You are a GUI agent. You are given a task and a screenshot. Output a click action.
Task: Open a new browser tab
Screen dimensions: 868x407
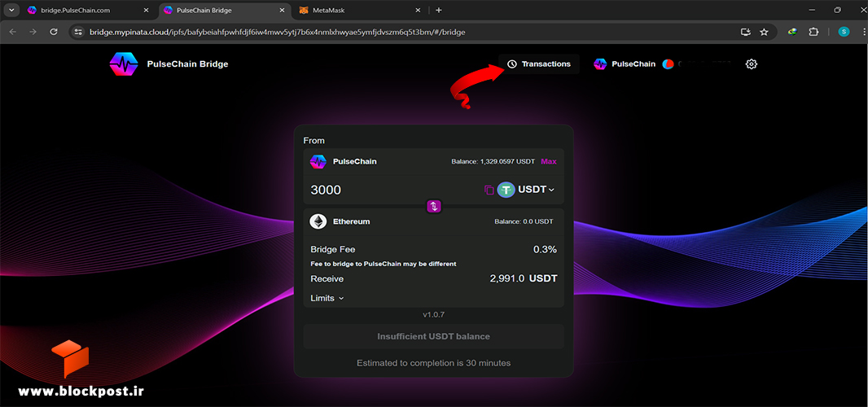(x=438, y=10)
